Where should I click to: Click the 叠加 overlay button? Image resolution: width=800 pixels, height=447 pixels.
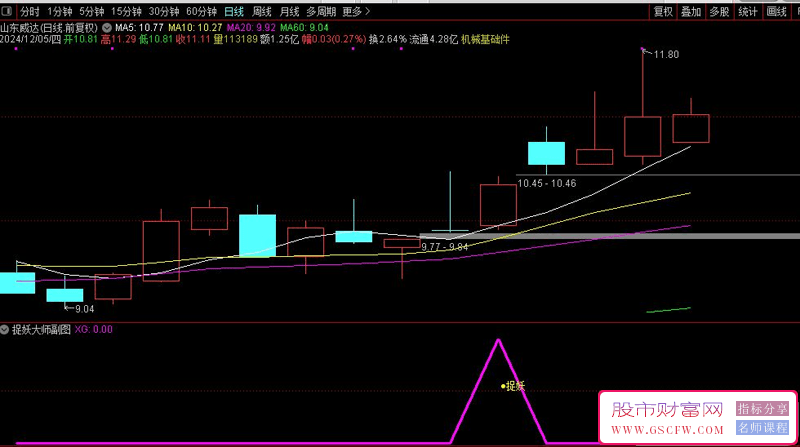[691, 11]
